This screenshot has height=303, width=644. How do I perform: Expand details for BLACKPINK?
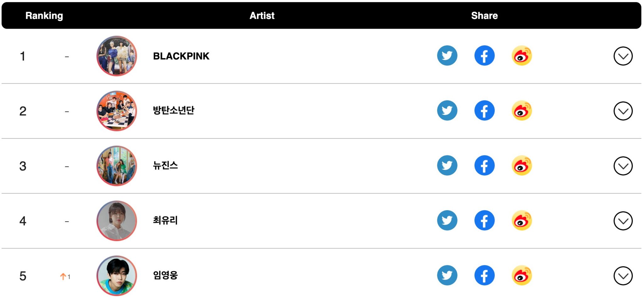tap(623, 55)
